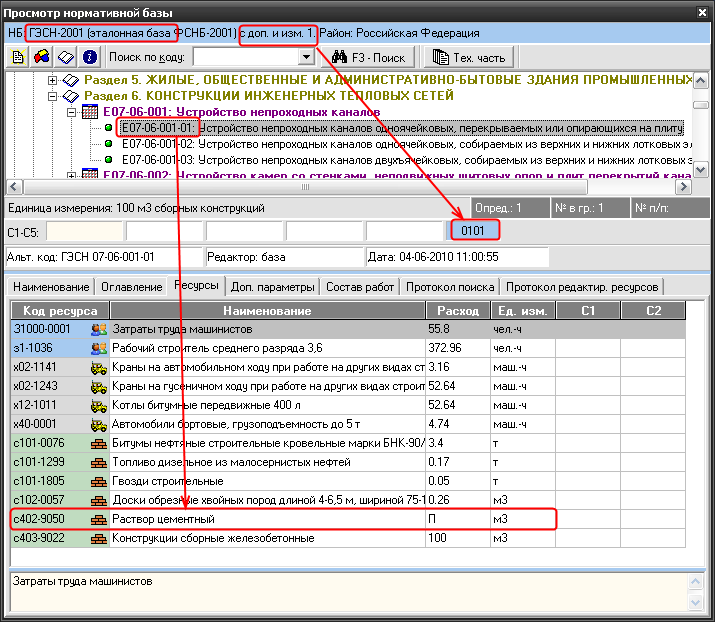Expand the E07-06-002 tree node

tap(71, 175)
